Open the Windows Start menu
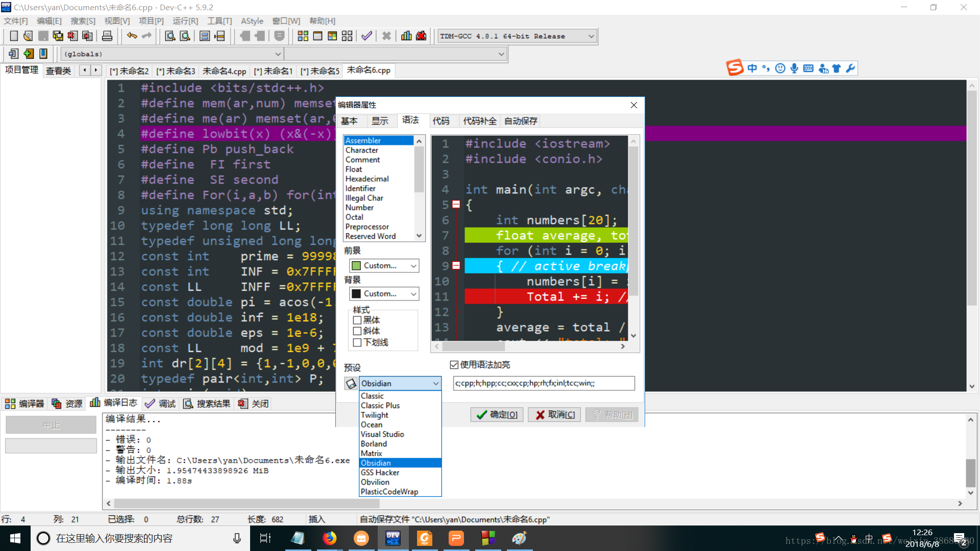980x551 pixels. pyautogui.click(x=15, y=538)
